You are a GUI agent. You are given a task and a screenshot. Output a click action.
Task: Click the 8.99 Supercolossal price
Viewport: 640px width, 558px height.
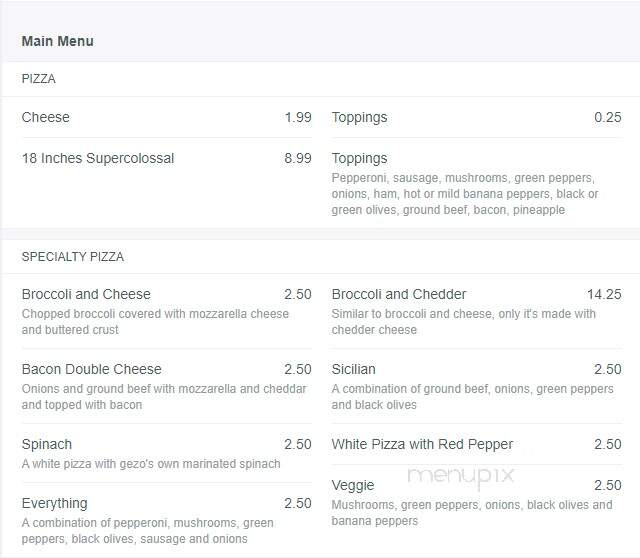click(x=298, y=158)
